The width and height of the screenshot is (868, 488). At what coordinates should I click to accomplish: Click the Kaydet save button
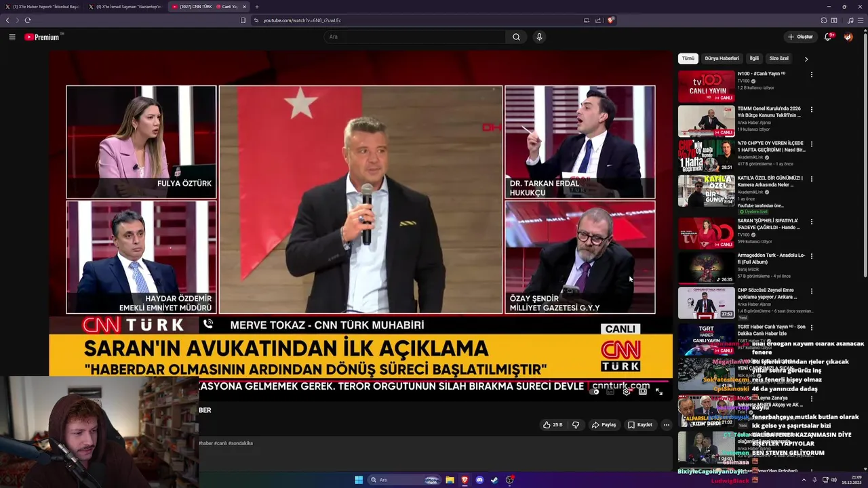pos(640,425)
